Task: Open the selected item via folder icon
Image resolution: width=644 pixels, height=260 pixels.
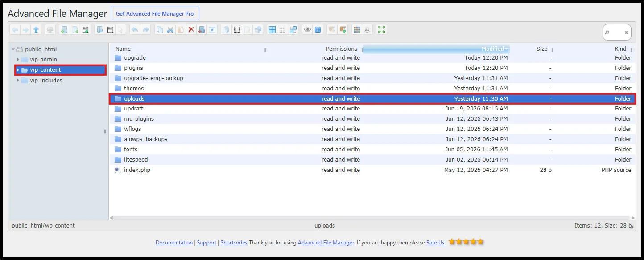Action: [x=100, y=30]
